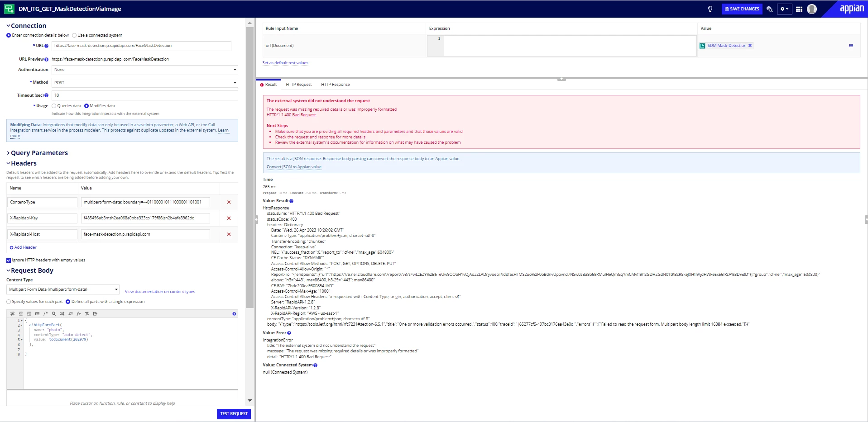868x422 pixels.
Task: Switch to the Result tab
Action: click(269, 85)
